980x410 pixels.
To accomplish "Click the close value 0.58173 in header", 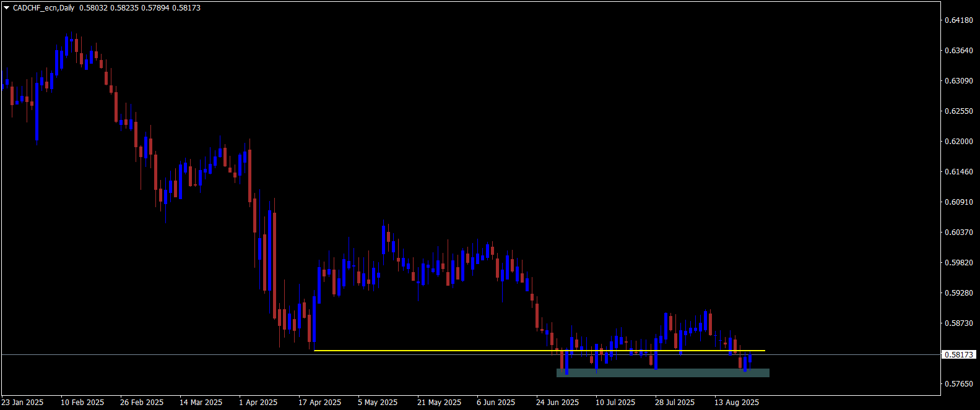I will point(186,8).
